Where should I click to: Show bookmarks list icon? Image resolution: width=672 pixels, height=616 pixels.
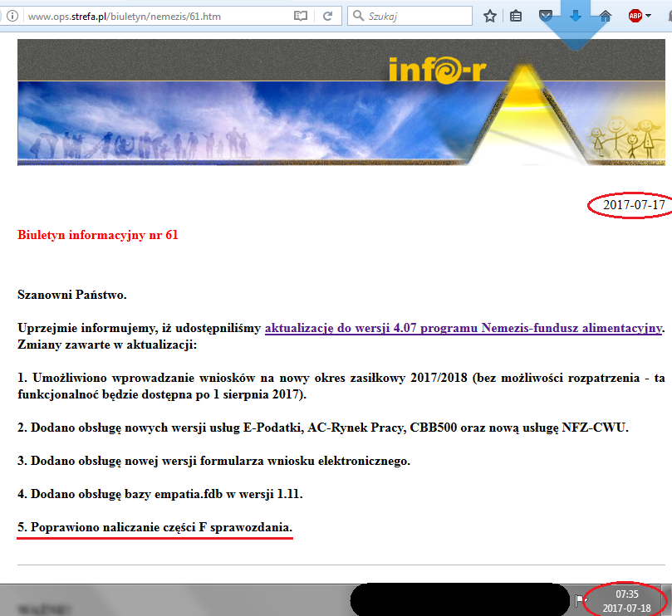[x=516, y=17]
